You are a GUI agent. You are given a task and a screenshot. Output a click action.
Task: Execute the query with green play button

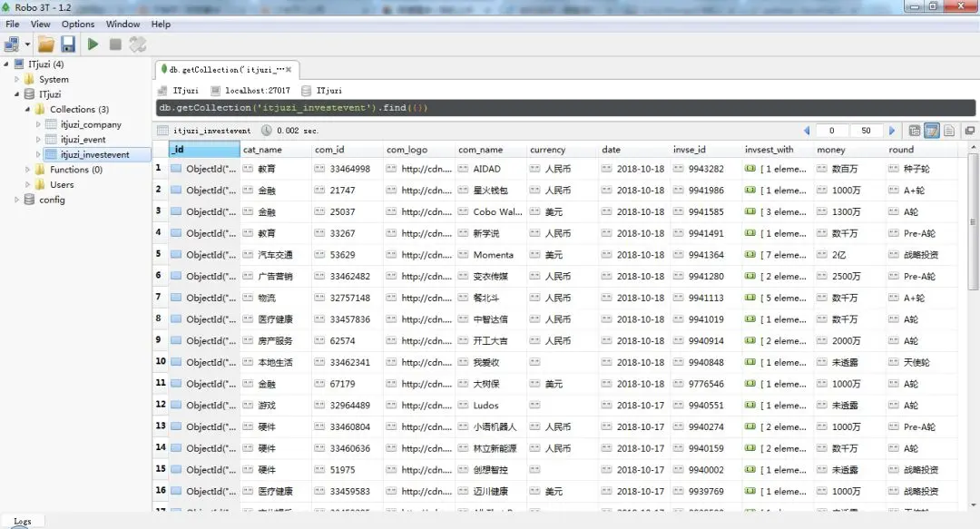pos(93,44)
